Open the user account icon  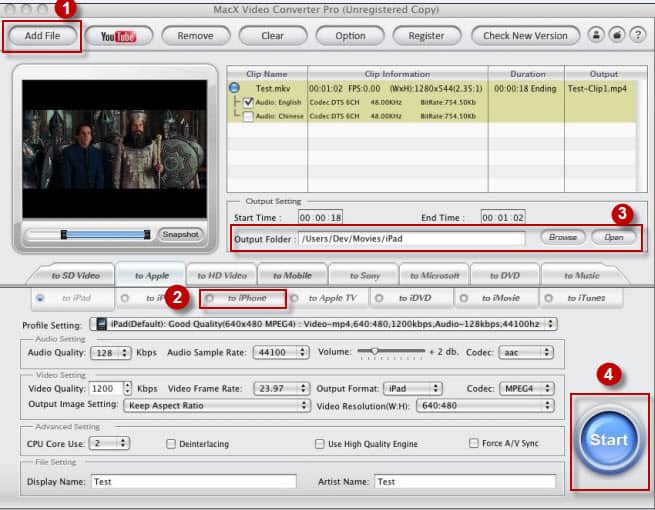point(596,35)
